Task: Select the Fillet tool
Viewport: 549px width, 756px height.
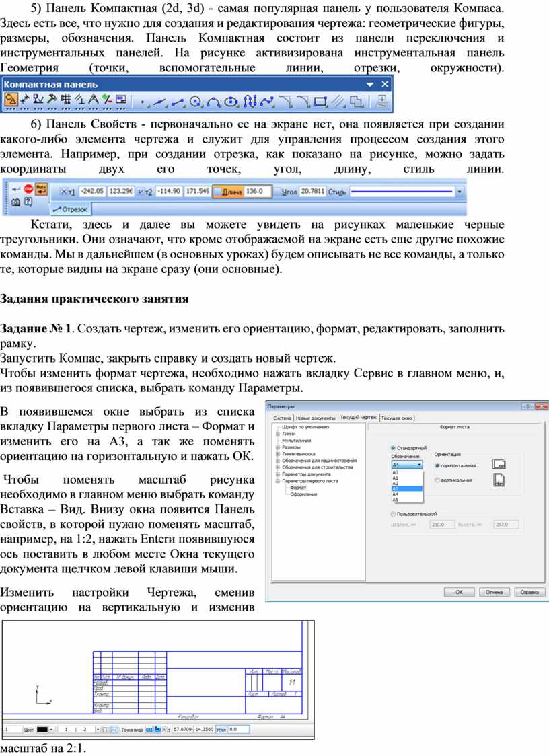Action: click(x=303, y=102)
